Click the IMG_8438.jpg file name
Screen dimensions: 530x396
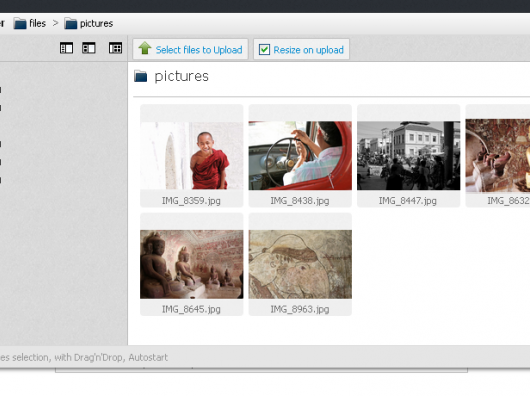pos(300,201)
